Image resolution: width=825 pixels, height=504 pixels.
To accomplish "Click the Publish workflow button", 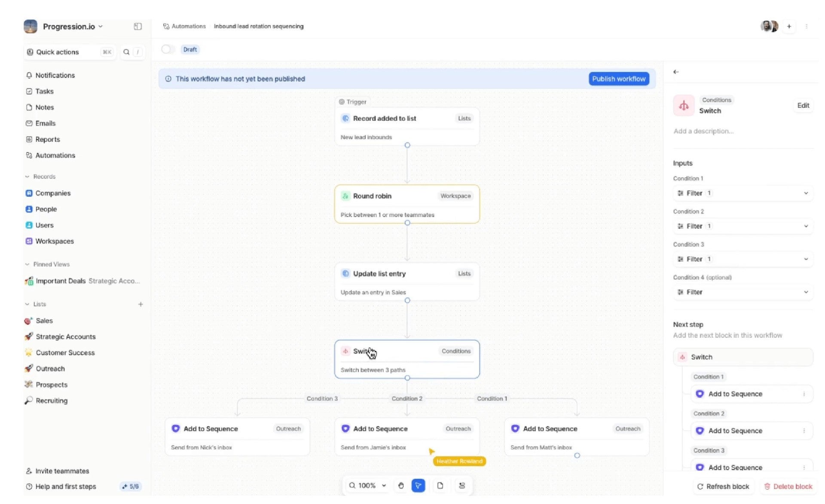I will (x=618, y=79).
